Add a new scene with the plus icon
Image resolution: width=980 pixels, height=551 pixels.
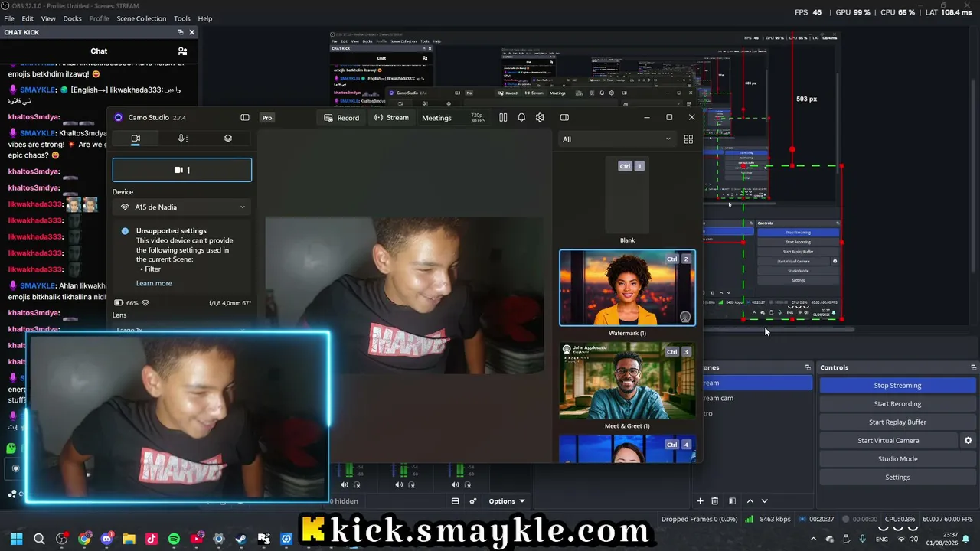click(x=700, y=501)
